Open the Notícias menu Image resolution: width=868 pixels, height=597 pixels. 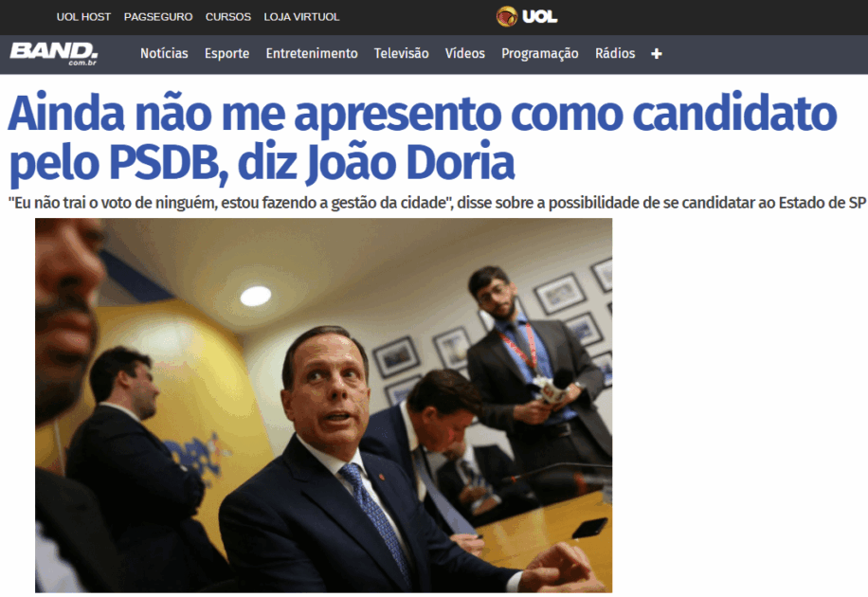pos(164,53)
